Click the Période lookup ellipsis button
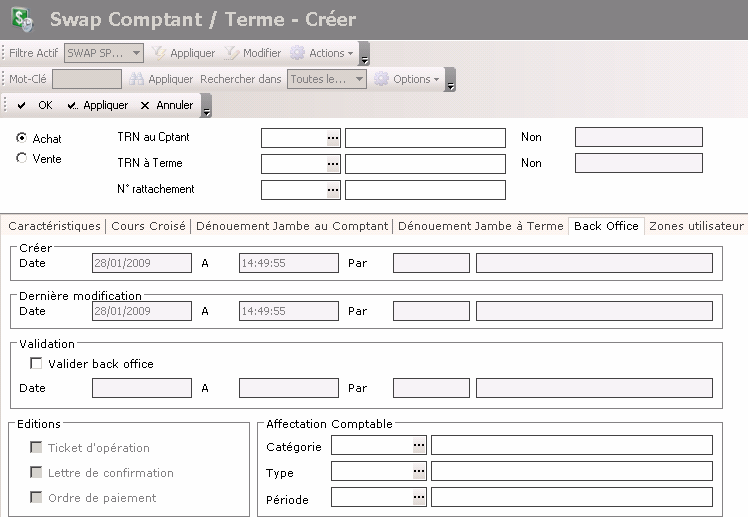This screenshot has height=517, width=748. pyautogui.click(x=420, y=497)
